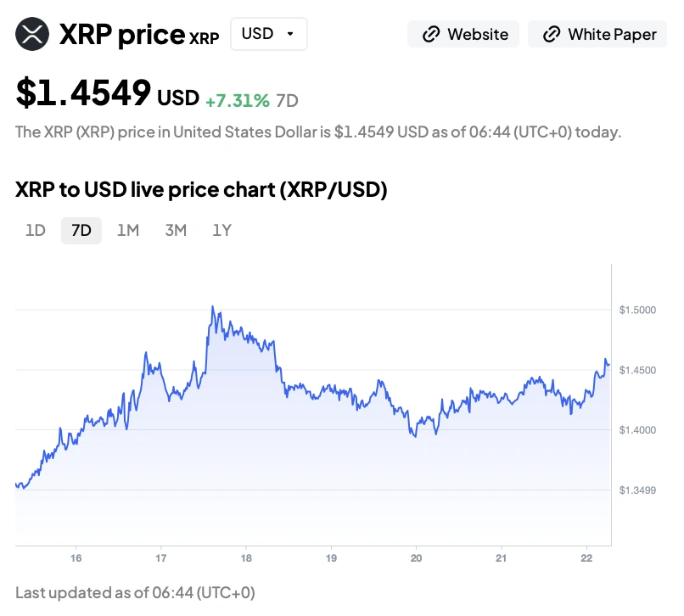
Task: Click the chart's highest price peak
Action: 212,307
